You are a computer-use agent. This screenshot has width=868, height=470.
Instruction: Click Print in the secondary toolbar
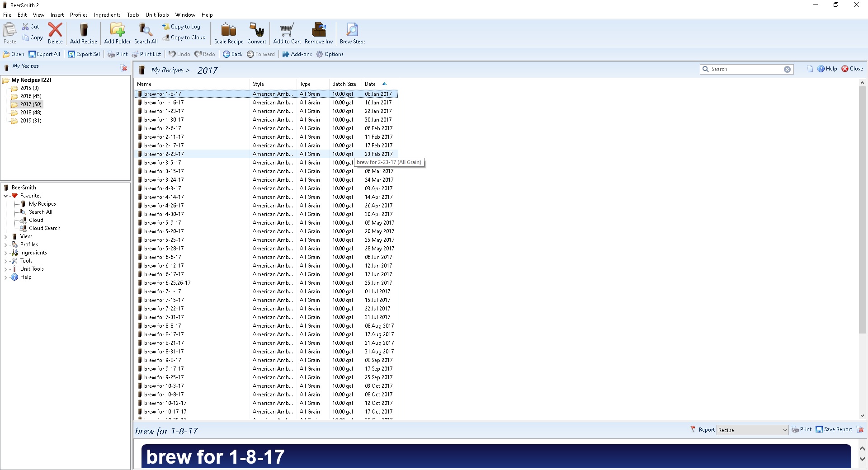click(x=118, y=54)
